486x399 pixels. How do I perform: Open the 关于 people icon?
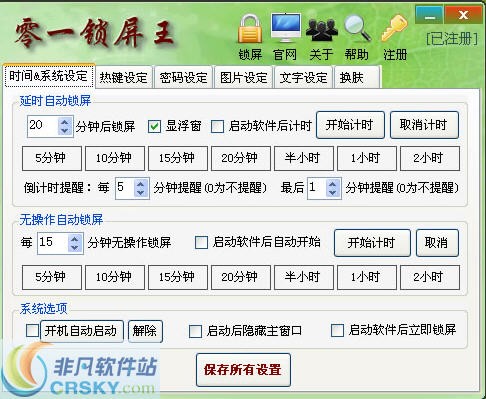click(322, 30)
